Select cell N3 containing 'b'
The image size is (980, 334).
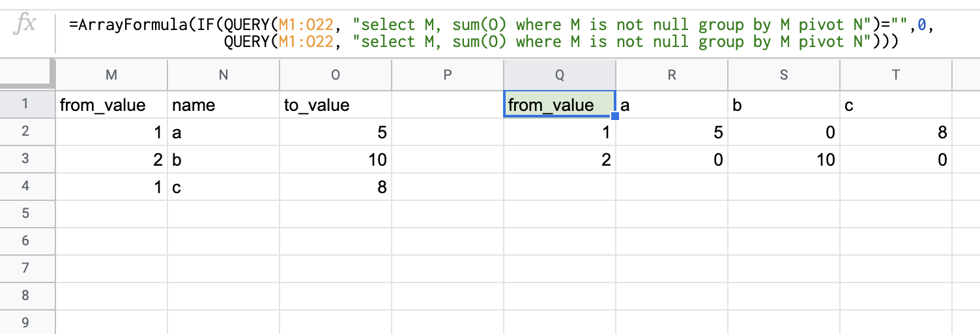coord(223,160)
